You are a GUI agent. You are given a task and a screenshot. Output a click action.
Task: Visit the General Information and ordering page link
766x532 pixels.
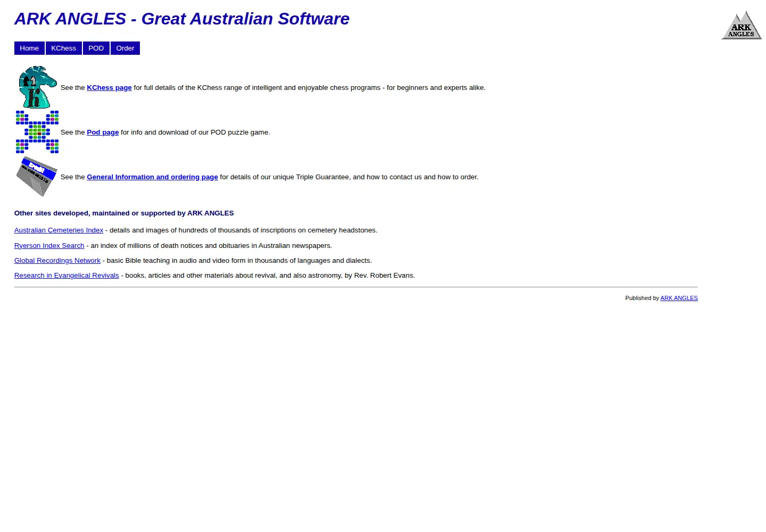[x=152, y=177]
